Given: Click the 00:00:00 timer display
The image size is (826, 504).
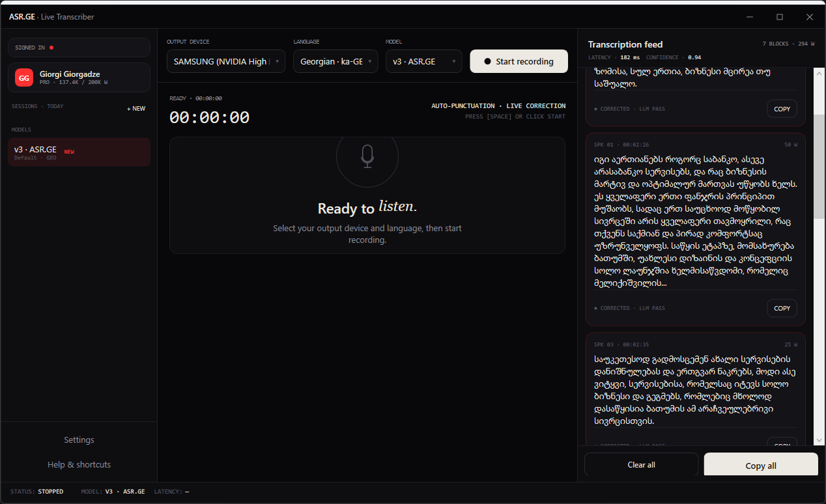Looking at the screenshot, I should (209, 118).
